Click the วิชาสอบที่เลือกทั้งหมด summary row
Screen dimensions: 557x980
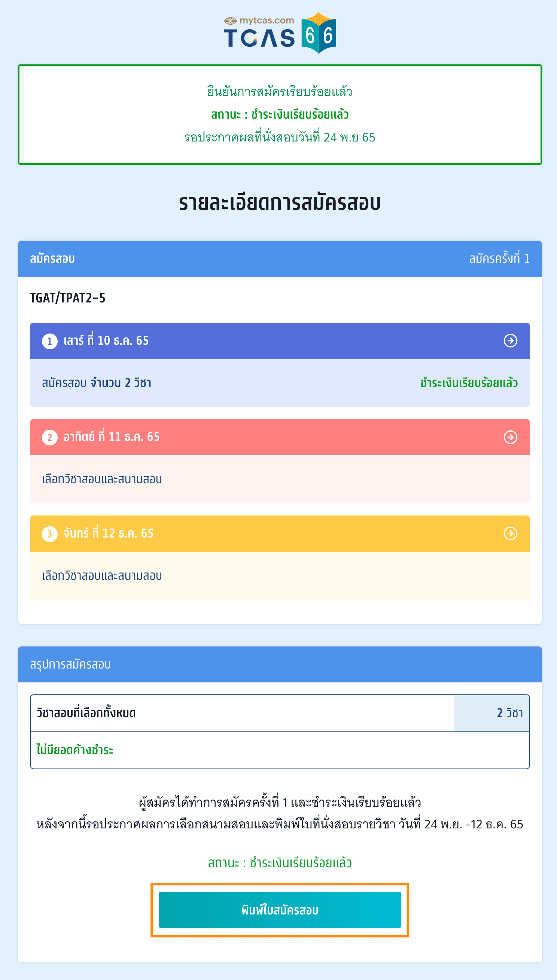point(280,713)
